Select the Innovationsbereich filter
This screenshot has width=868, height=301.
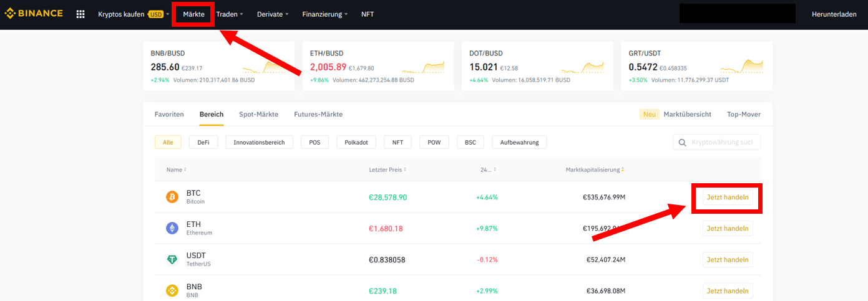pos(260,142)
